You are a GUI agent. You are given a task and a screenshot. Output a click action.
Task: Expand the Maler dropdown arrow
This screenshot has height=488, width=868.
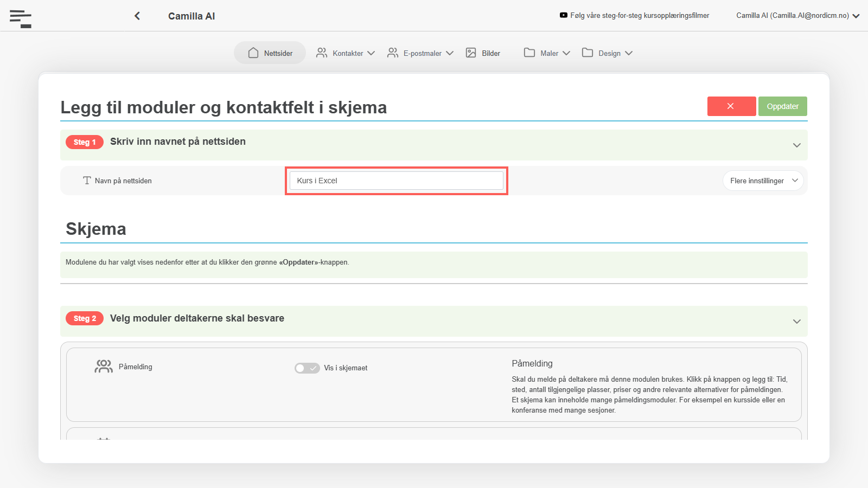click(x=566, y=53)
